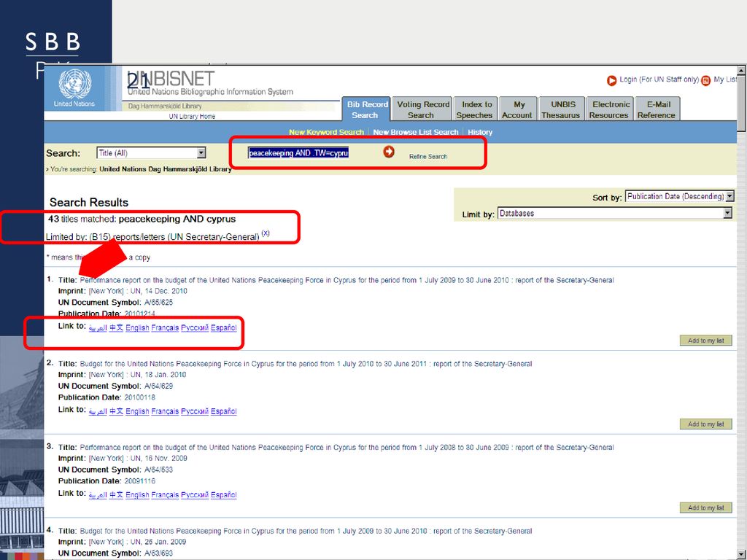Click document symbol A/64/629
This screenshot has width=747, height=560.
158,386
